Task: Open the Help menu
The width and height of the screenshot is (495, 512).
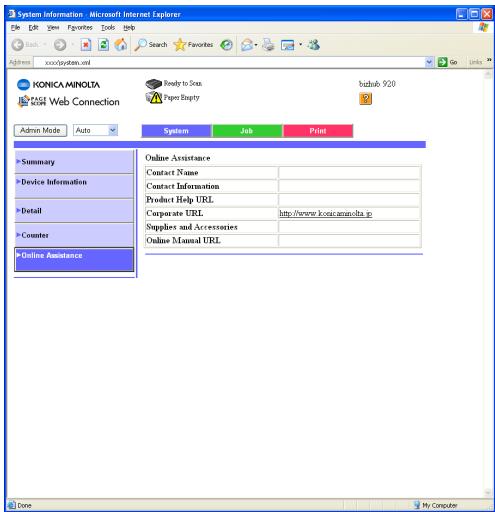Action: pos(129,28)
